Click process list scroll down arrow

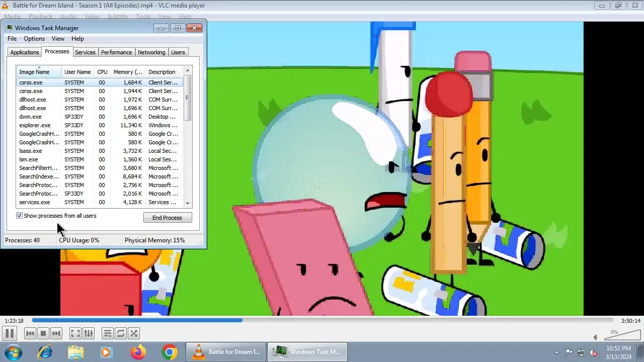pyautogui.click(x=188, y=203)
